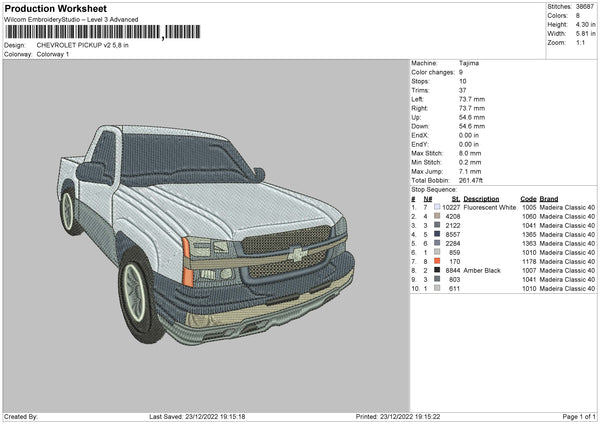This screenshot has width=600, height=424.
Task: Click the Created By label
Action: 21,416
